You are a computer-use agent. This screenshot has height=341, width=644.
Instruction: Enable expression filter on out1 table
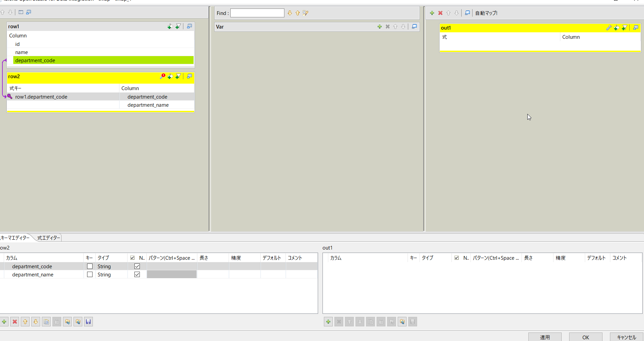pos(624,28)
